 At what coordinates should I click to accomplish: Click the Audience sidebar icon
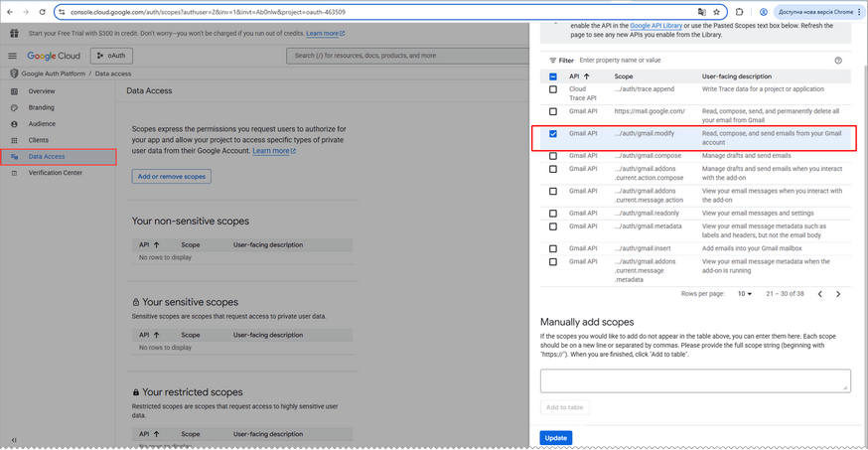tap(14, 124)
